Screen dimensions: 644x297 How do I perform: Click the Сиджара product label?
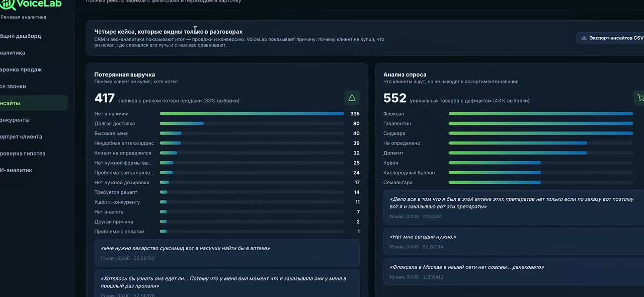394,133
